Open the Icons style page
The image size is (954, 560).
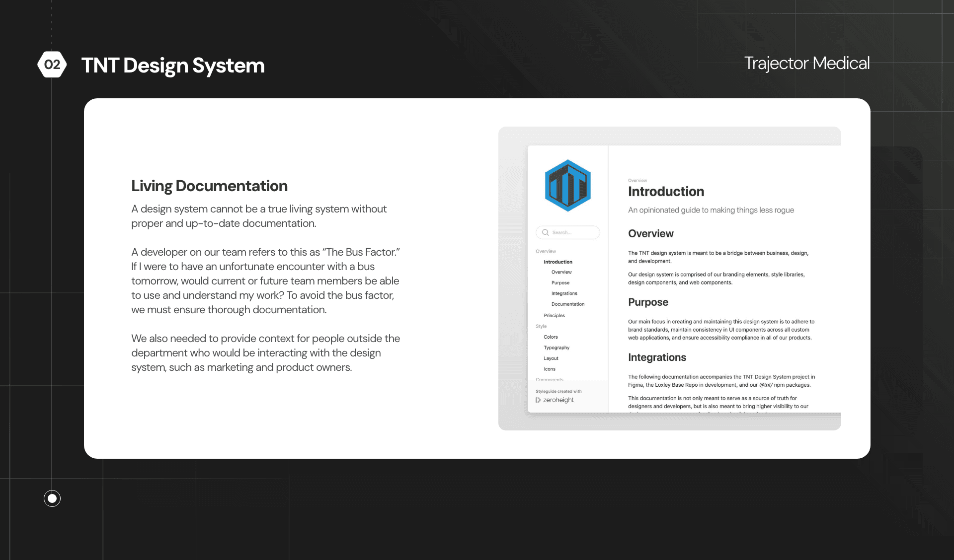click(549, 369)
